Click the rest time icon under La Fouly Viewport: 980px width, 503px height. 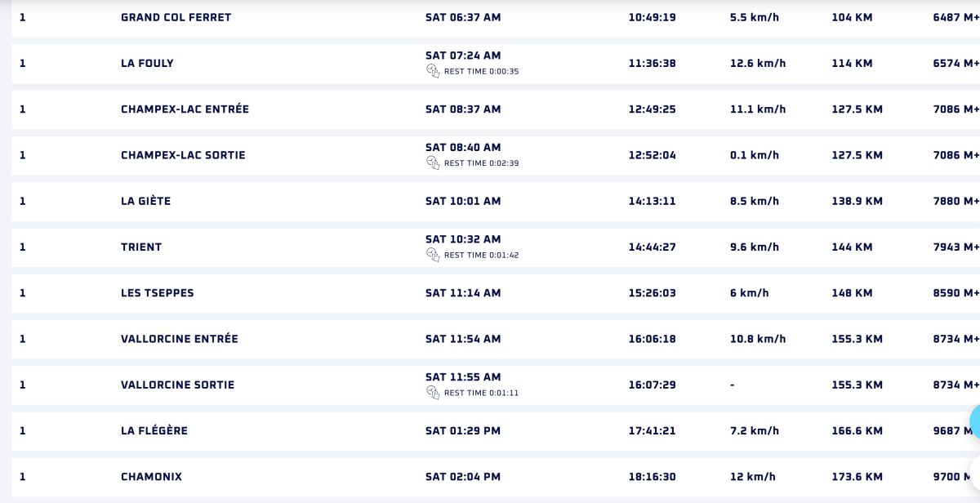point(433,71)
